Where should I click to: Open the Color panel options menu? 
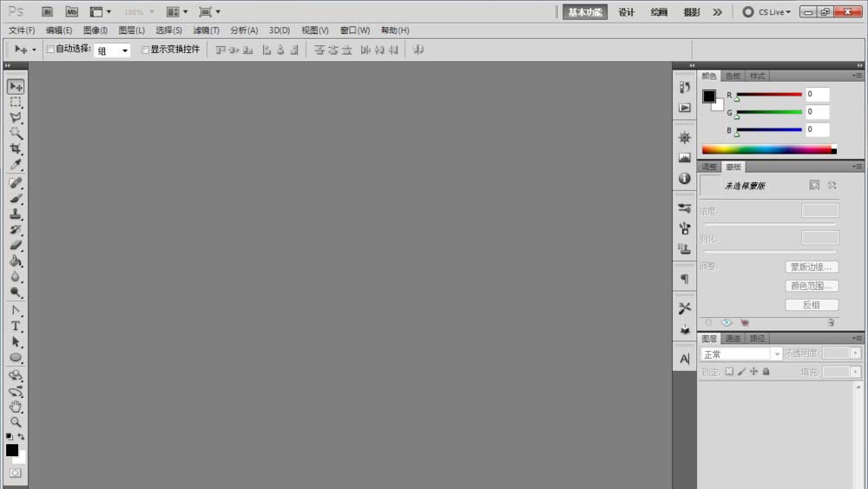click(x=857, y=76)
